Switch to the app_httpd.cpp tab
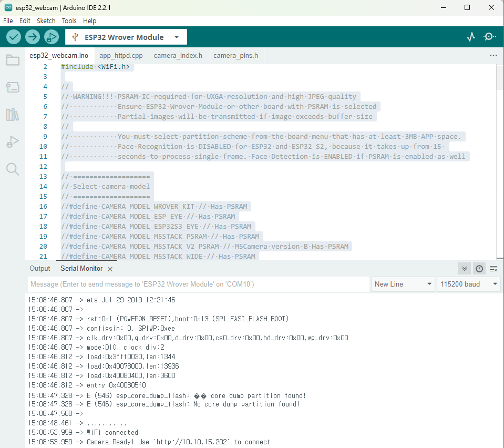This screenshot has height=448, width=504. (x=121, y=55)
